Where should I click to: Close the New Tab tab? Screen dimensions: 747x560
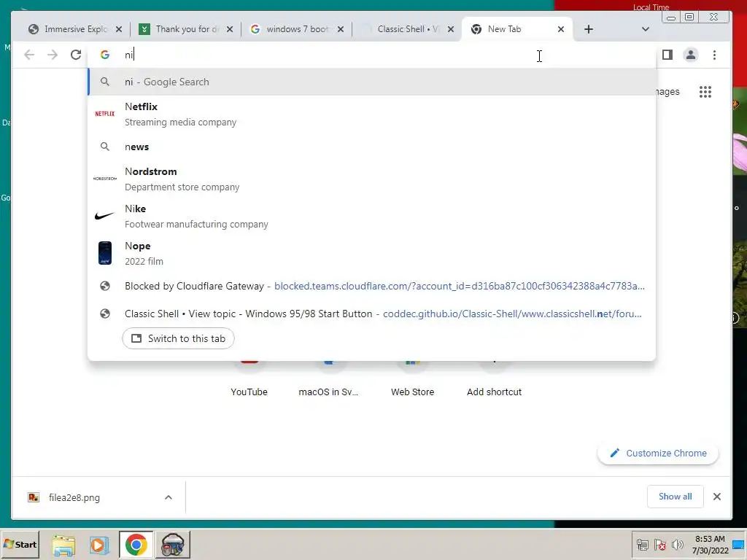(561, 29)
